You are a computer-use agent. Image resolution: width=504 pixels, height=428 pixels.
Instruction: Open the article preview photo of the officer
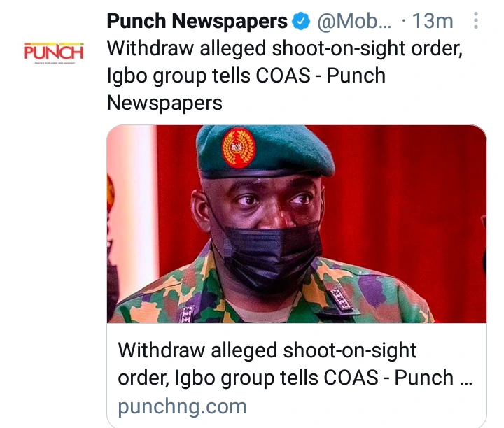(x=296, y=224)
